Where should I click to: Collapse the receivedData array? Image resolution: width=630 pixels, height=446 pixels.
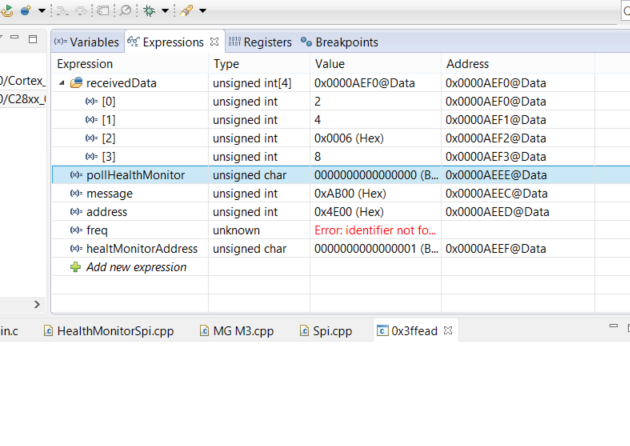click(x=61, y=83)
